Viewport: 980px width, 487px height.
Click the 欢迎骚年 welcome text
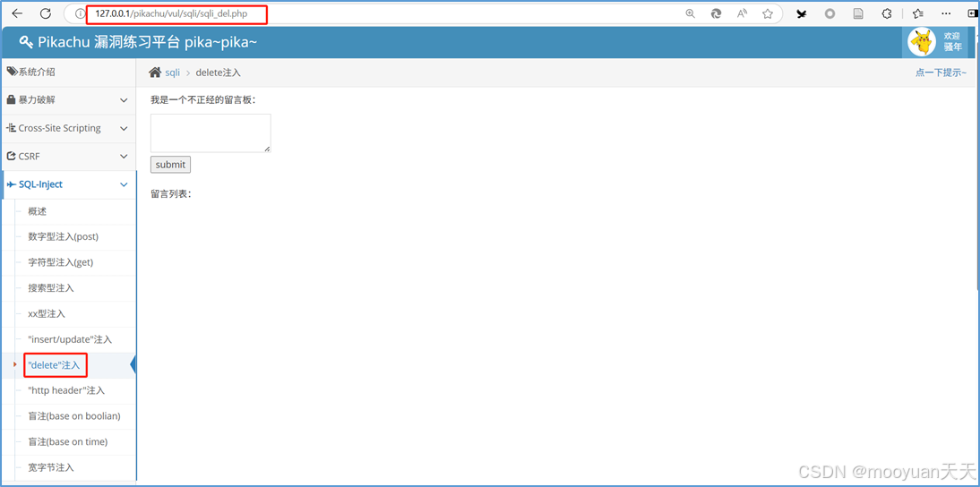tap(953, 42)
